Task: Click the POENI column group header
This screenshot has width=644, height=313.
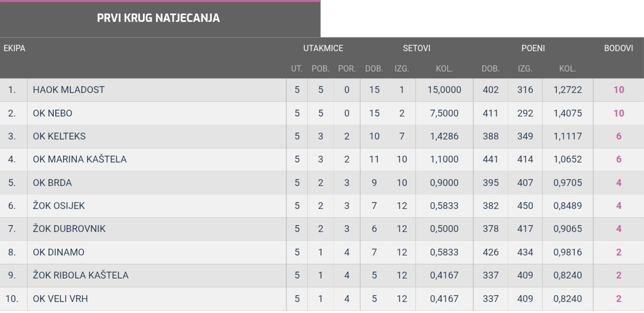Action: pos(533,49)
